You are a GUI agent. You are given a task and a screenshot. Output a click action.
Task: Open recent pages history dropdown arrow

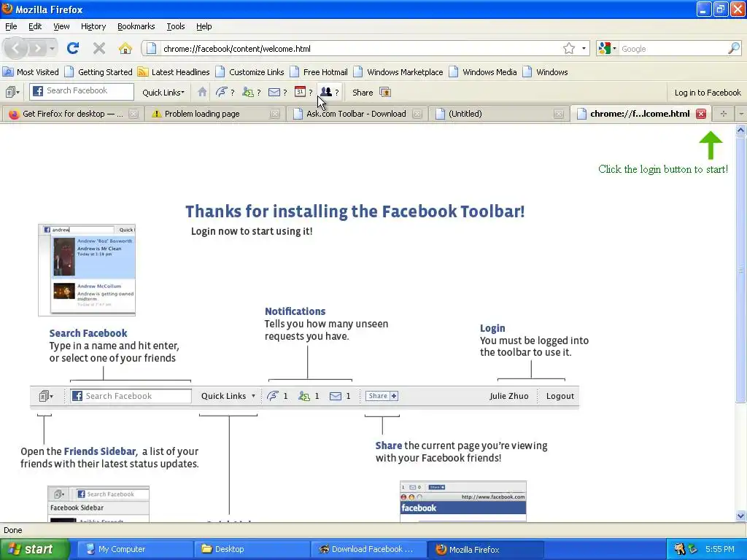(52, 49)
